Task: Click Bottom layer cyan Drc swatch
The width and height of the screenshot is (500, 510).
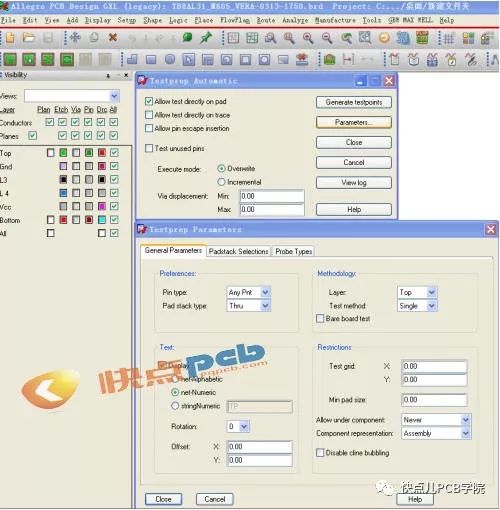Action: [x=102, y=220]
